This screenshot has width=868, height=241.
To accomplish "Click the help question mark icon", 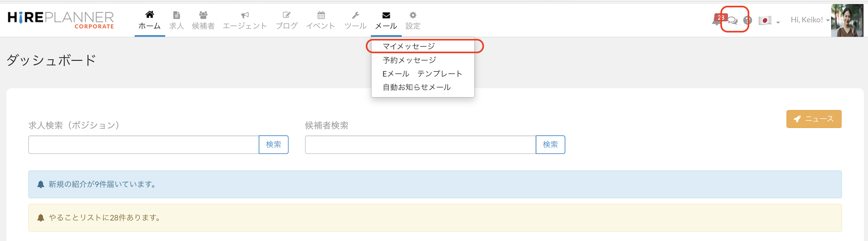I will pos(747,20).
